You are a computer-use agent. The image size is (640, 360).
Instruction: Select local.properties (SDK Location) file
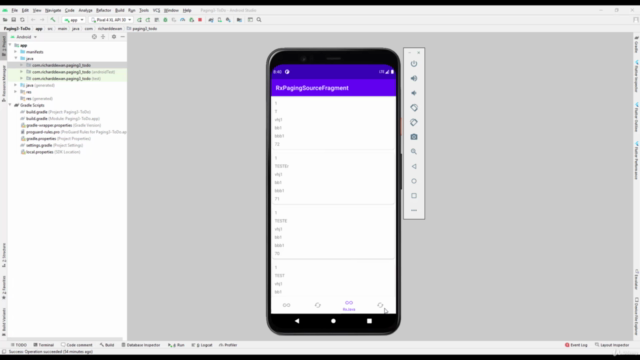click(x=50, y=152)
